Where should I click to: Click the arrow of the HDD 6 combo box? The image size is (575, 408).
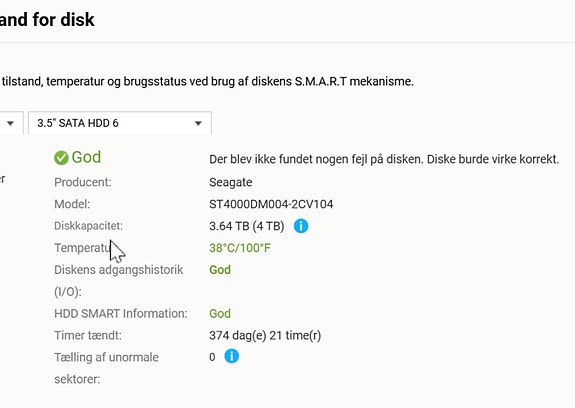coord(198,123)
